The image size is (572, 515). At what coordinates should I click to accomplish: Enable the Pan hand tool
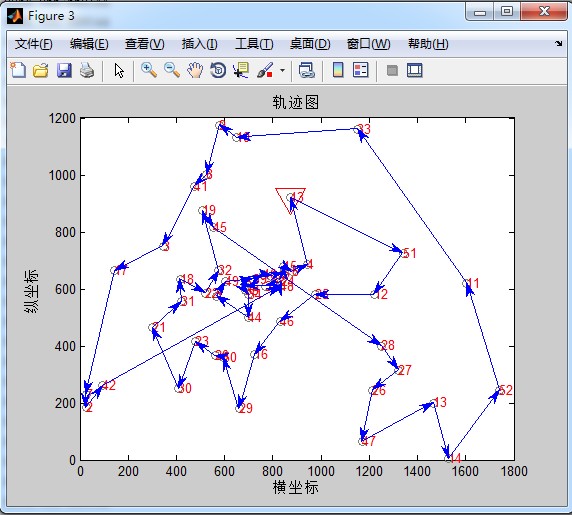coord(195,70)
